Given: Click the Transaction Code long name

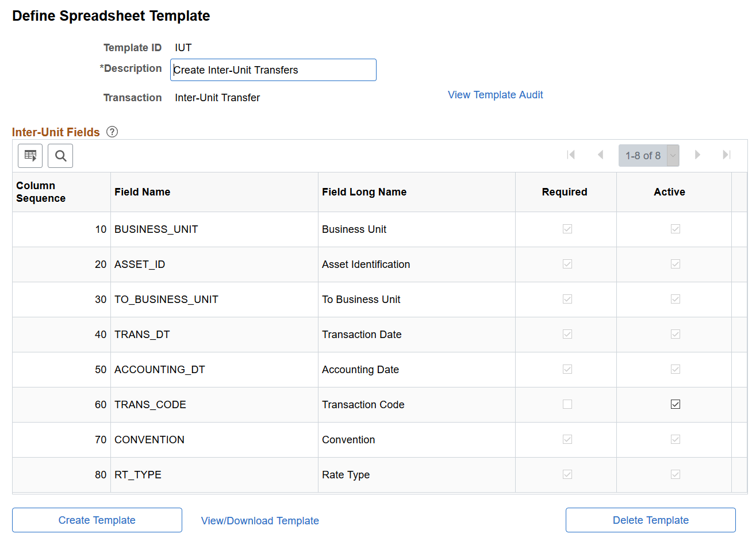Looking at the screenshot, I should click(x=363, y=405).
